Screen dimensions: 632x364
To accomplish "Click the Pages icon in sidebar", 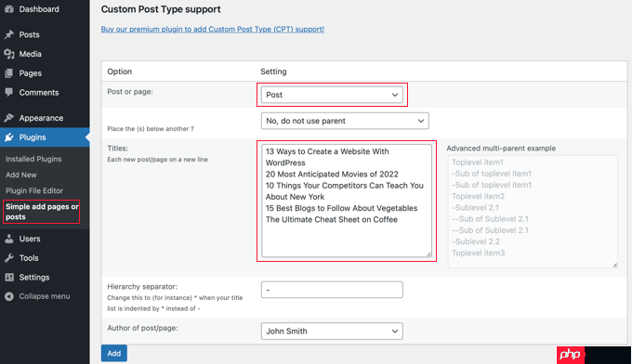I will coord(9,73).
